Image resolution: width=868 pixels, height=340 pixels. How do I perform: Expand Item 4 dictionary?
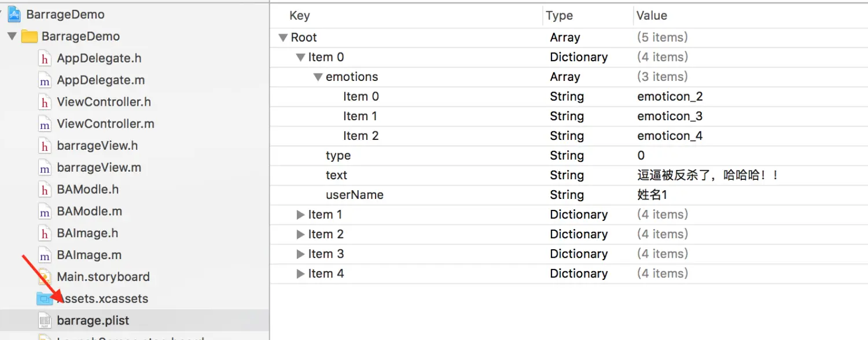[300, 274]
